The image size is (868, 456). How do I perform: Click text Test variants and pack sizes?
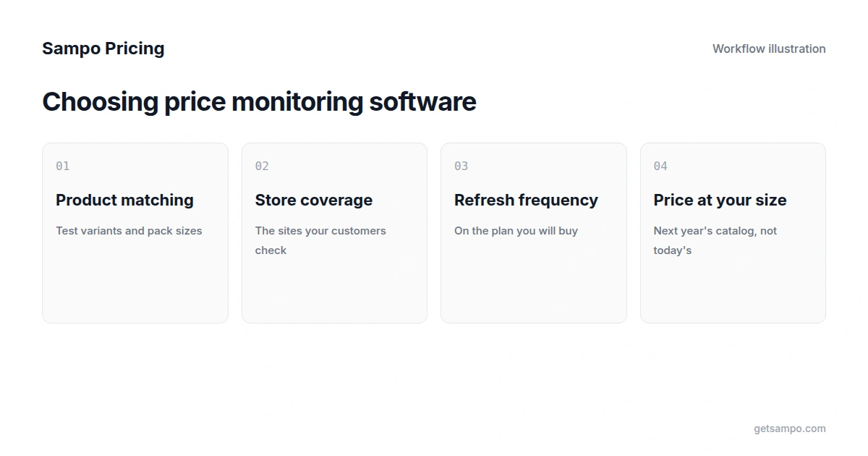pyautogui.click(x=129, y=231)
